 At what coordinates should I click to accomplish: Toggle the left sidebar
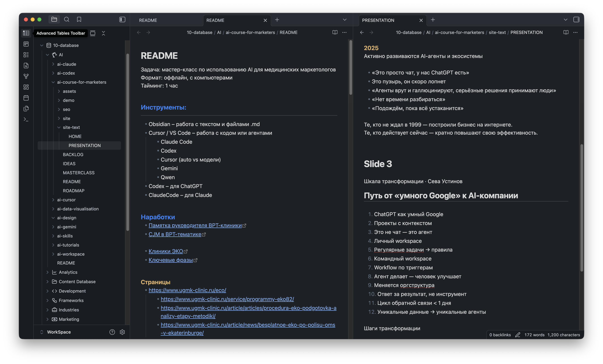point(122,19)
